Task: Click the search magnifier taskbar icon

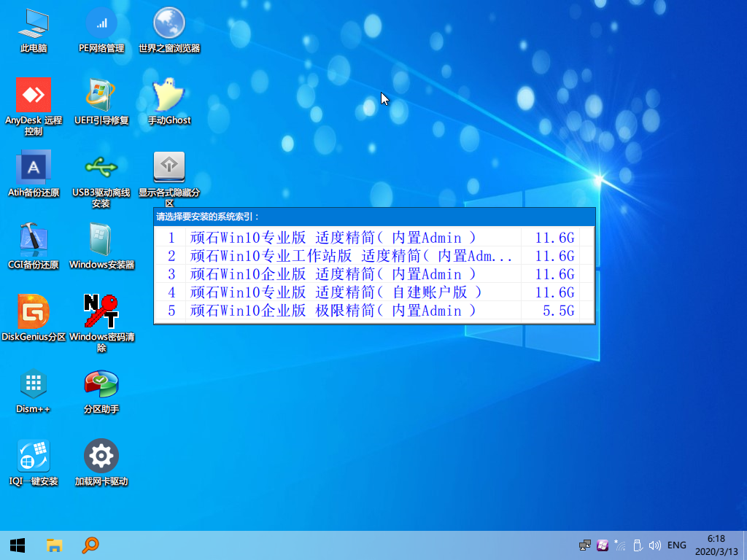Action: pos(90,545)
